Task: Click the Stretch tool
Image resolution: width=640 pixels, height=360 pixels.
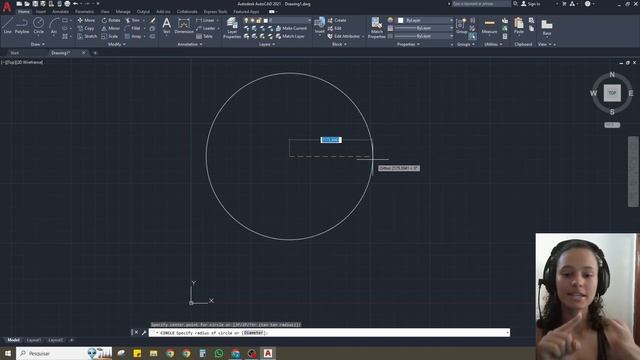Action: 87,36
